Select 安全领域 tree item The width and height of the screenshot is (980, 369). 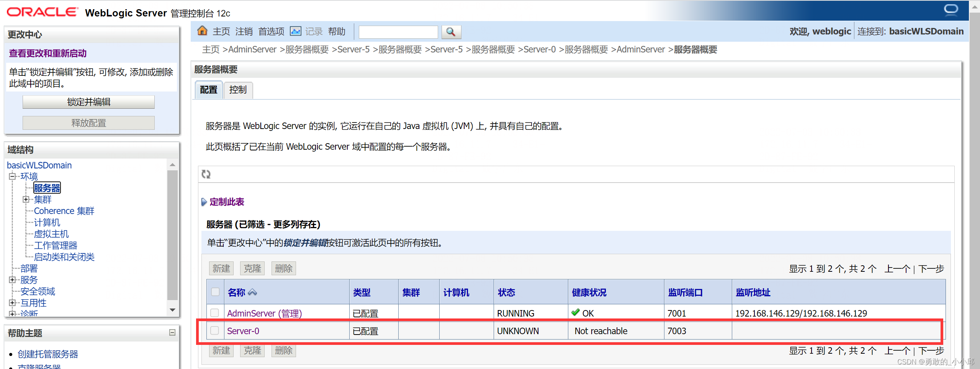pyautogui.click(x=38, y=291)
